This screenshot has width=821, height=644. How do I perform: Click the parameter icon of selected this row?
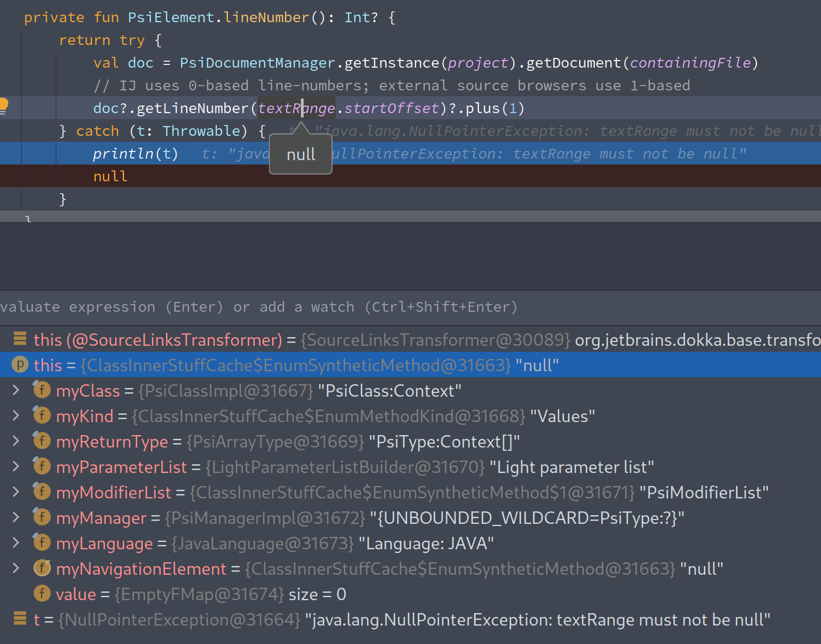(x=19, y=365)
